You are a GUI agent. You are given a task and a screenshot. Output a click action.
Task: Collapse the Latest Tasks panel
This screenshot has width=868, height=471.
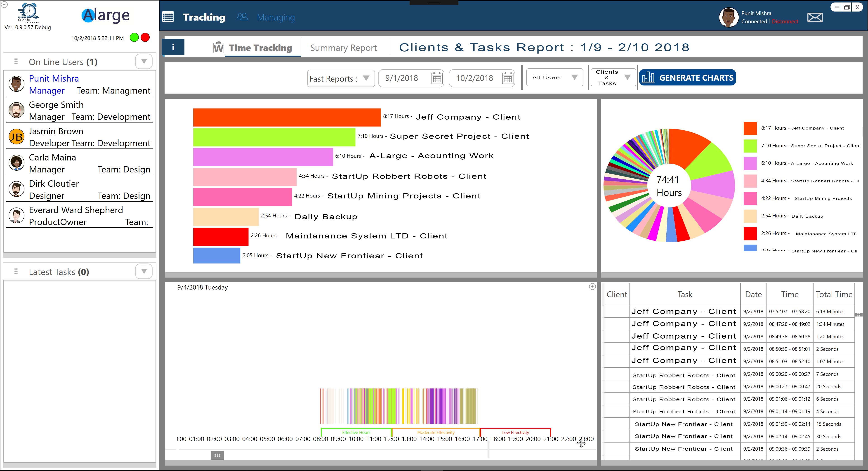click(144, 272)
